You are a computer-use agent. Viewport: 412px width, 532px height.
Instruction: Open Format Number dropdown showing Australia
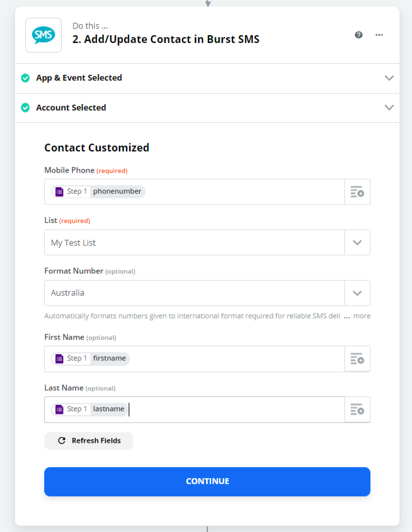(357, 293)
